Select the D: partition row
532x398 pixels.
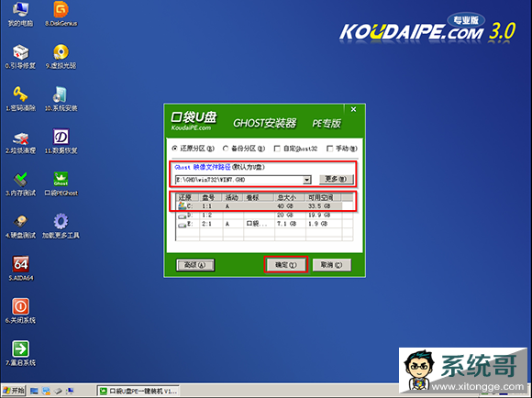pyautogui.click(x=264, y=216)
